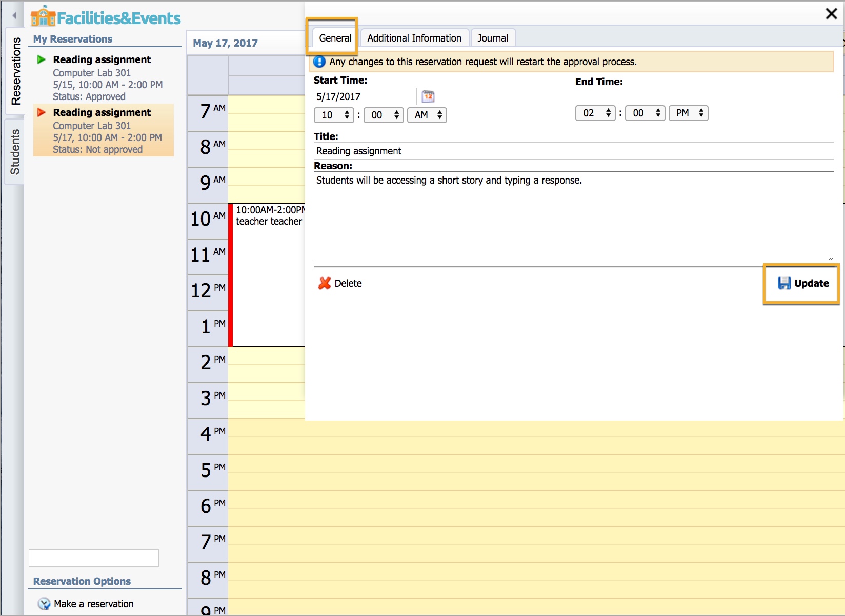Collapse the left sidebar with arrow
This screenshot has height=616, width=845.
coord(14,15)
